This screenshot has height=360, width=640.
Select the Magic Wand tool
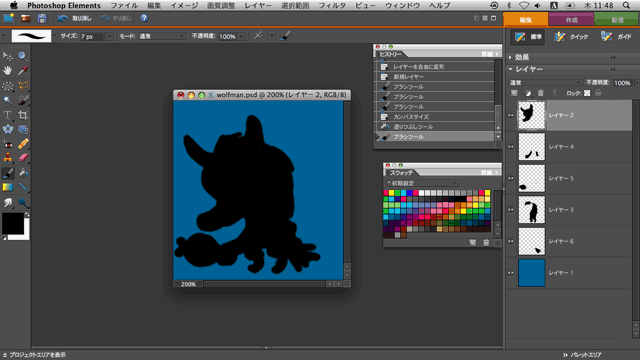tap(7, 100)
